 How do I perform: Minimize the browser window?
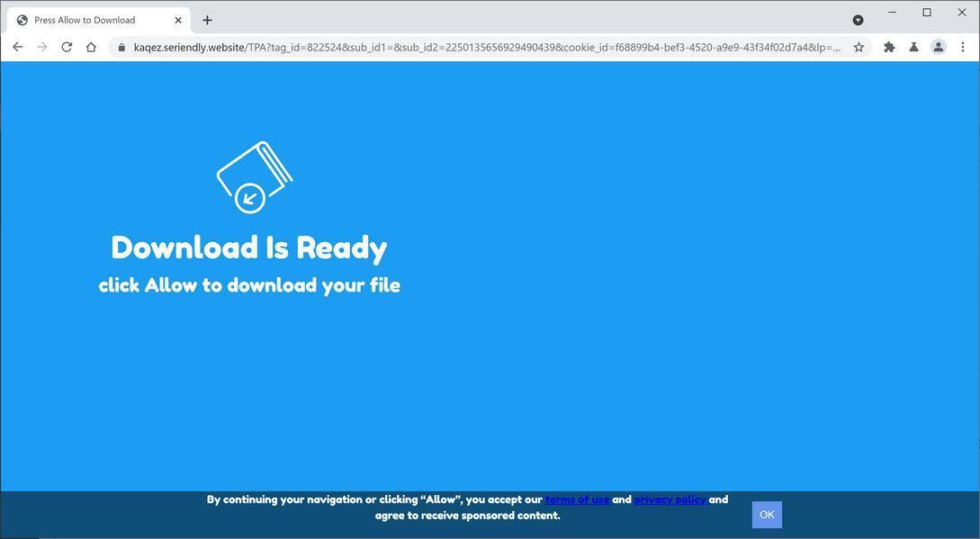pos(893,12)
